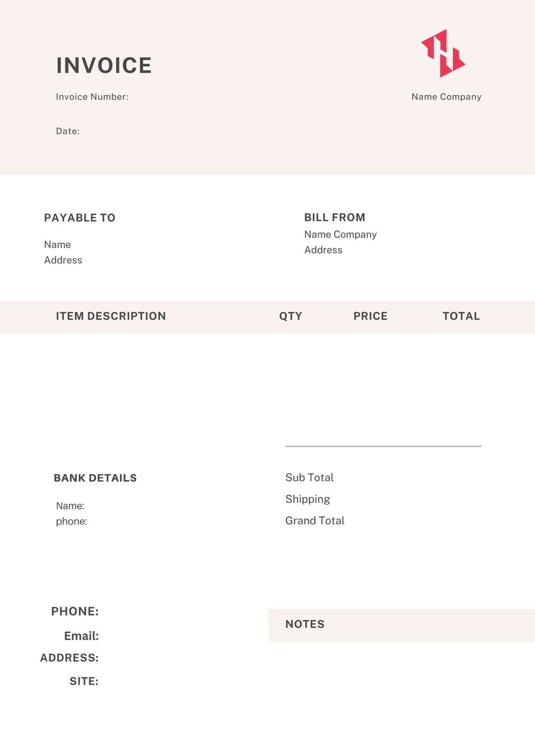Select the Sub Total label
Image resolution: width=535 pixels, height=756 pixels.
point(309,477)
